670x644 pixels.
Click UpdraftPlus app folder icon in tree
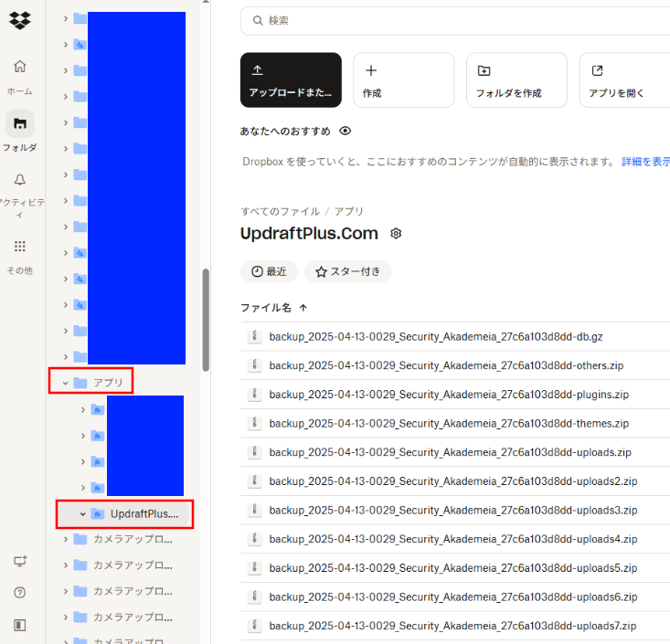[98, 513]
